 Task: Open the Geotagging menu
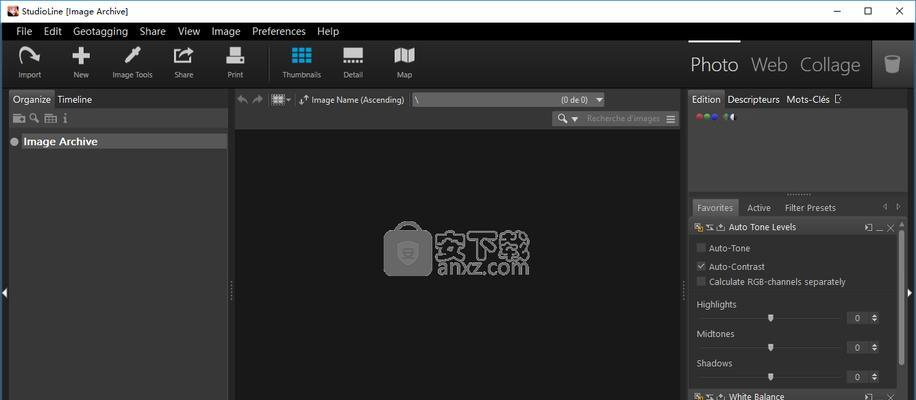(100, 32)
